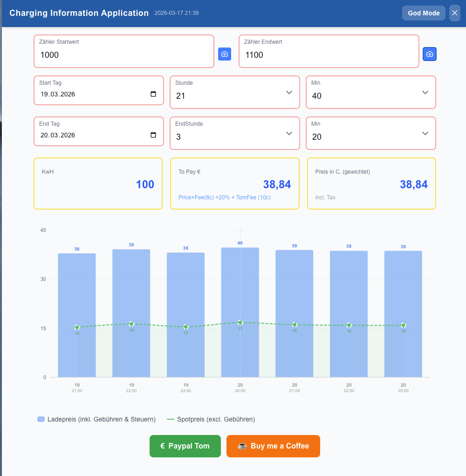
Task: Click camera icon next to Zähler Endwert
Action: tap(430, 54)
